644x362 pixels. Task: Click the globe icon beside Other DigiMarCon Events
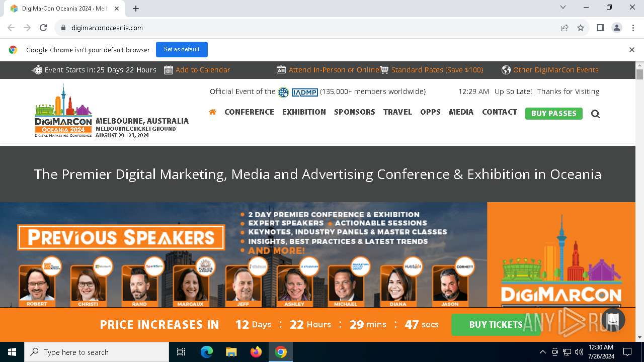point(506,70)
